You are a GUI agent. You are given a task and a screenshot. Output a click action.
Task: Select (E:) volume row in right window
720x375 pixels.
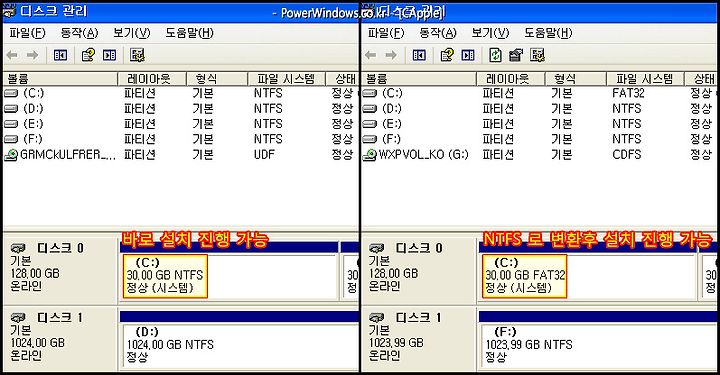point(540,124)
